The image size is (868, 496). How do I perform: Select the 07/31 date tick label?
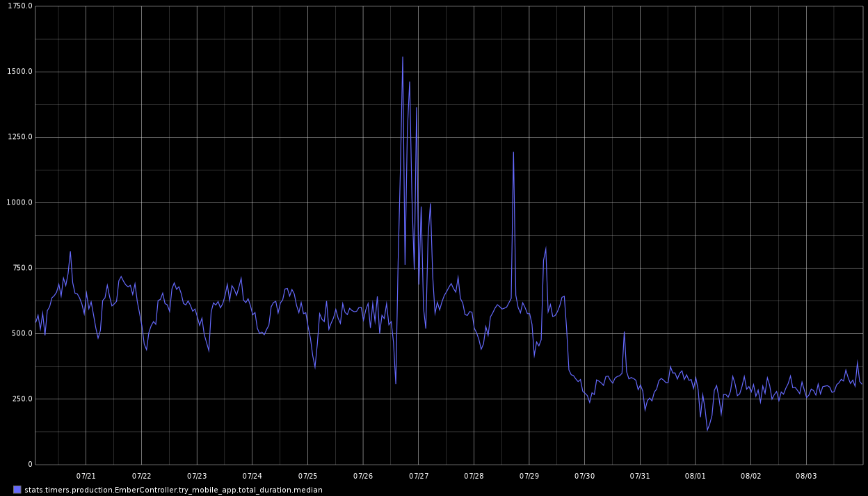click(x=640, y=476)
